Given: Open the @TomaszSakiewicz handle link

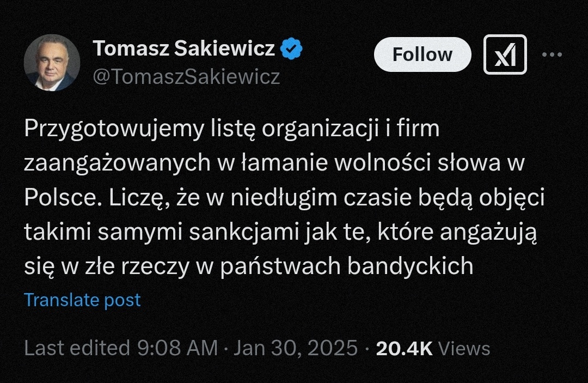Looking at the screenshot, I should point(186,77).
